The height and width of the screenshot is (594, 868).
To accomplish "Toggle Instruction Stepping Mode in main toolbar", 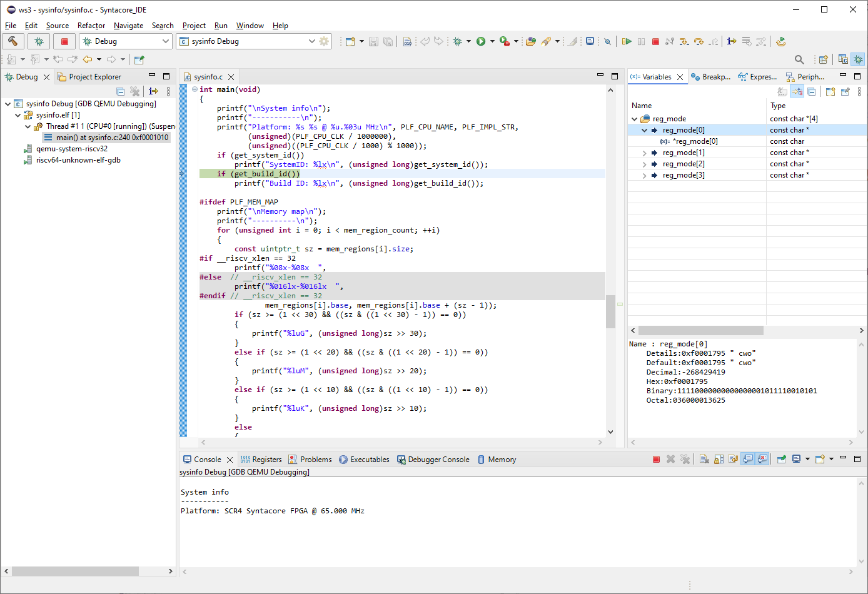I will click(x=732, y=41).
